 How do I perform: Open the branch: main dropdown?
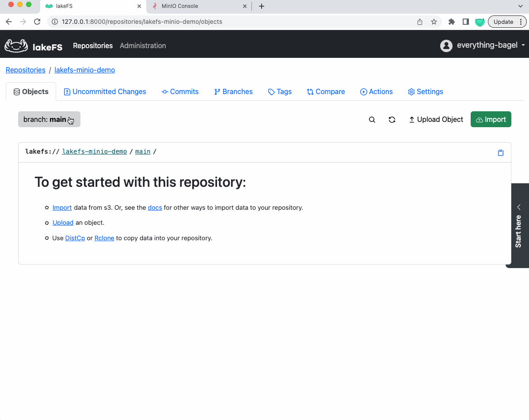coord(49,119)
